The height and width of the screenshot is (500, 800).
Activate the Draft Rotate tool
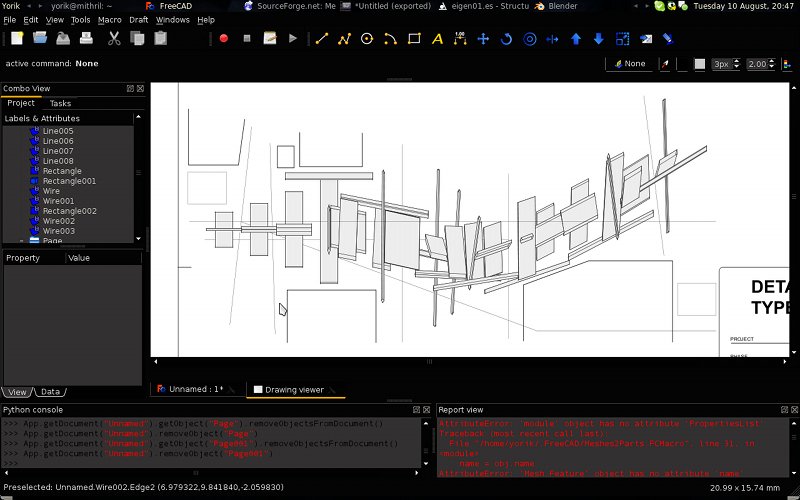[506, 39]
